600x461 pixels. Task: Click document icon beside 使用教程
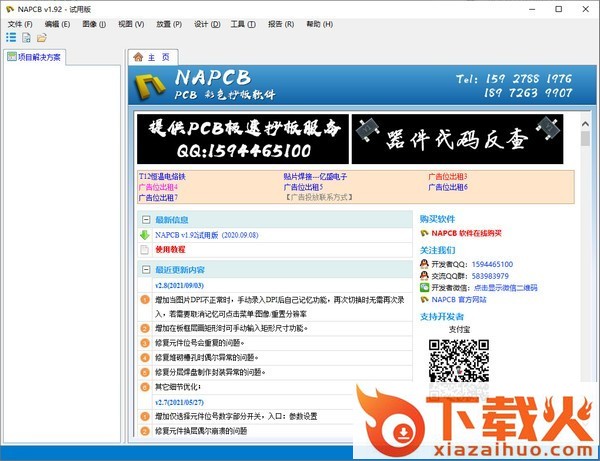145,250
